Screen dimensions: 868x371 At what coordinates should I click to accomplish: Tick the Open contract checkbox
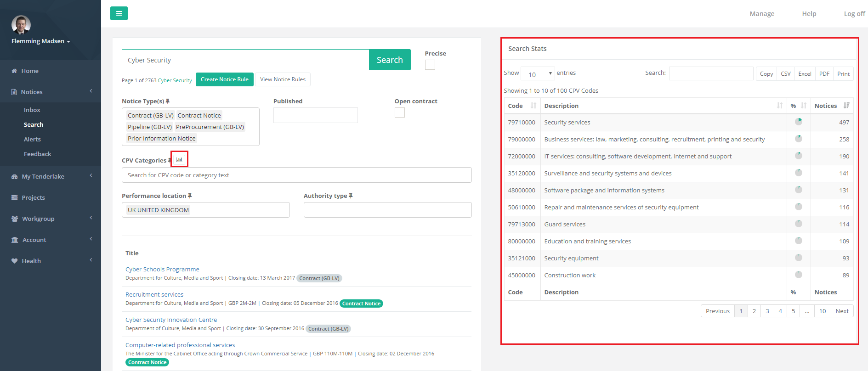[x=399, y=112]
